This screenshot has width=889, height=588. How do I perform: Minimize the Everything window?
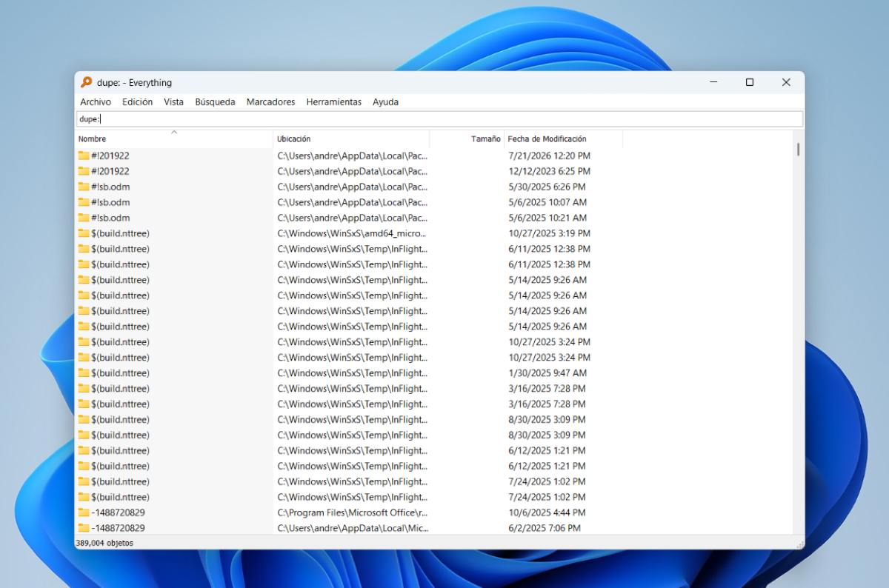coord(713,82)
